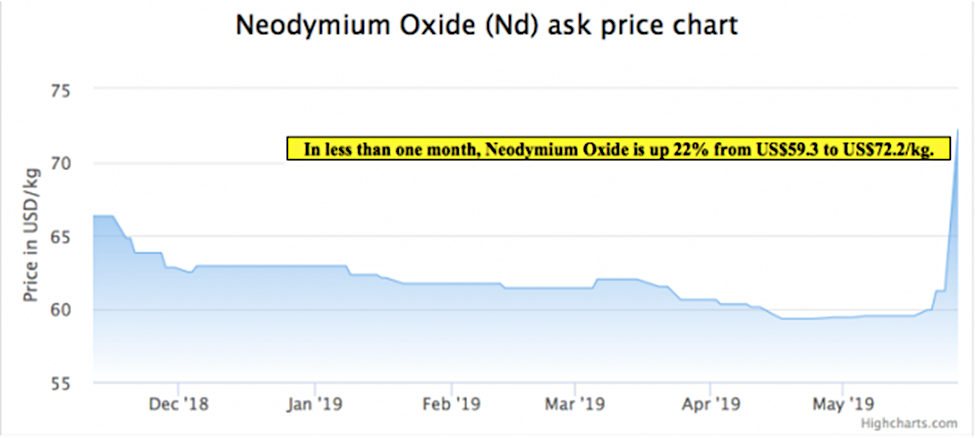Screen dimensions: 975x438
Task: Select the Feb '19 x-axis label
Action: 451,405
